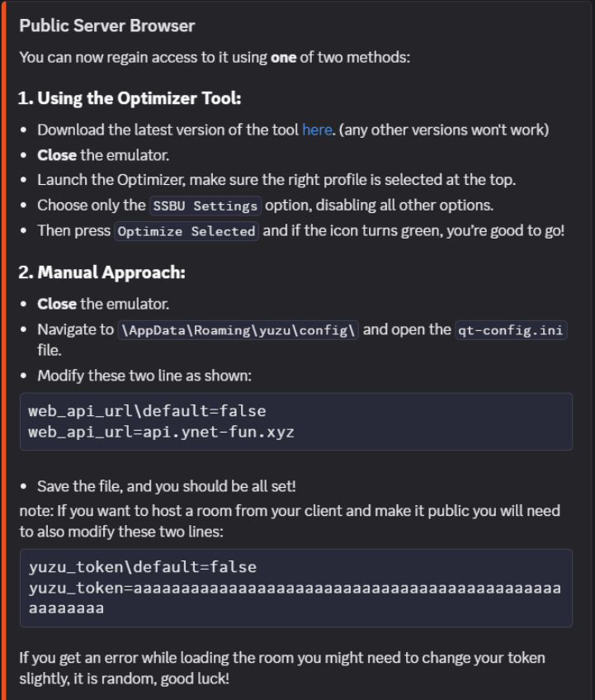Click the yuzu_token\default=false code line

(143, 567)
